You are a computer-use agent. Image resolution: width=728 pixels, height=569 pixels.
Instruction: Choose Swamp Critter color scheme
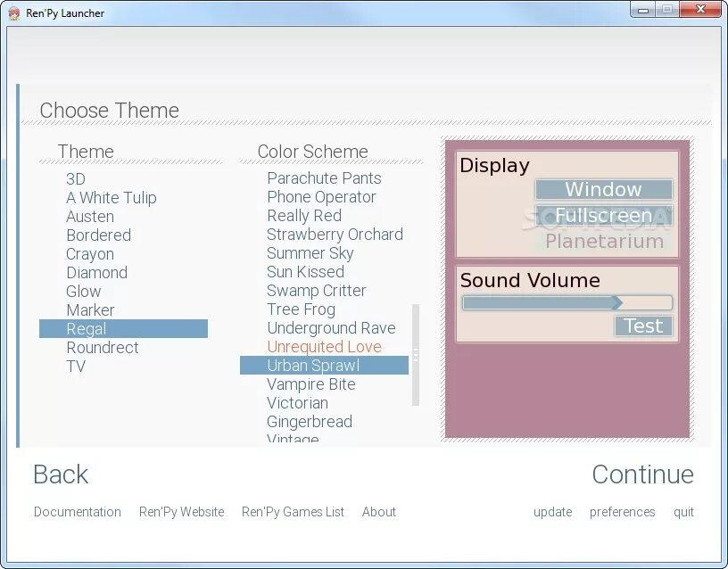[x=316, y=291]
